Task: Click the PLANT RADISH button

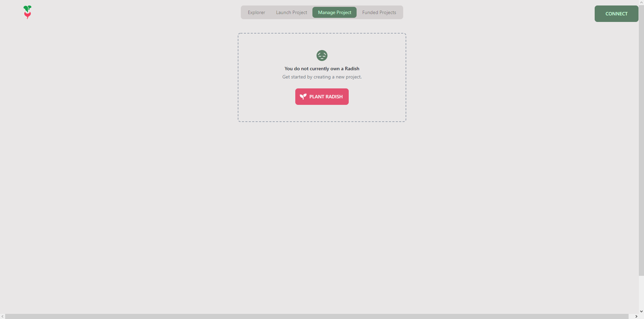Action: [x=322, y=97]
